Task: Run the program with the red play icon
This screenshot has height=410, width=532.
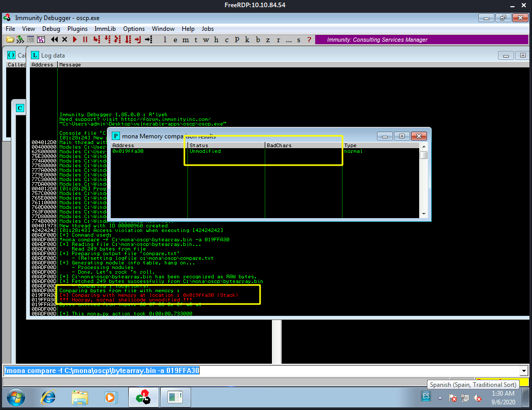Action: [75, 40]
